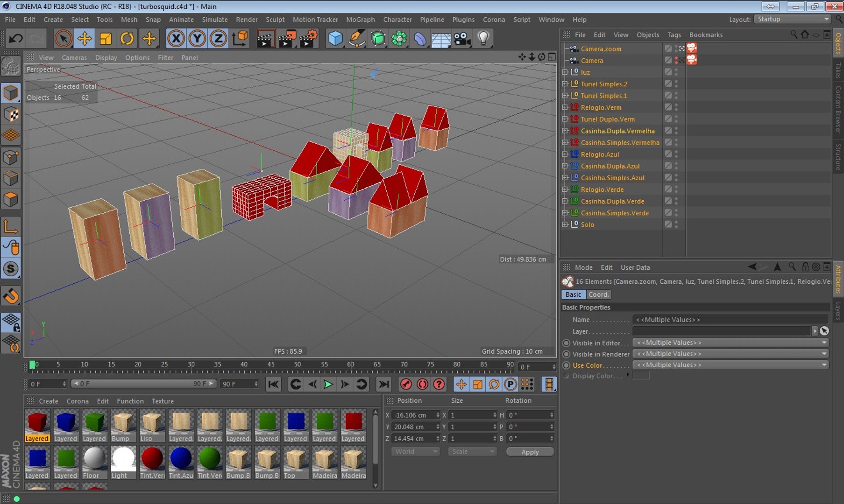This screenshot has width=844, height=504.
Task: Render the active view with clapperboard icon
Action: [x=265, y=38]
